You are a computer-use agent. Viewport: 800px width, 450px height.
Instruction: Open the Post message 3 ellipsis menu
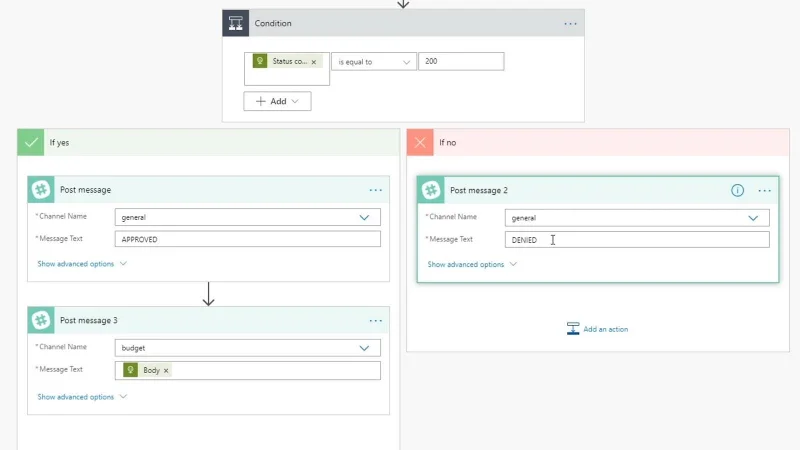[x=376, y=320]
